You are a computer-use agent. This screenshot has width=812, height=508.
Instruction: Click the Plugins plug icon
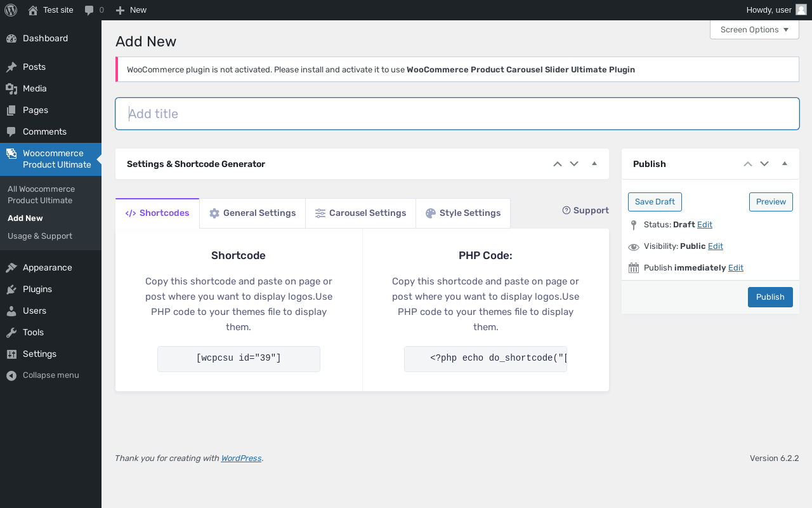11,290
